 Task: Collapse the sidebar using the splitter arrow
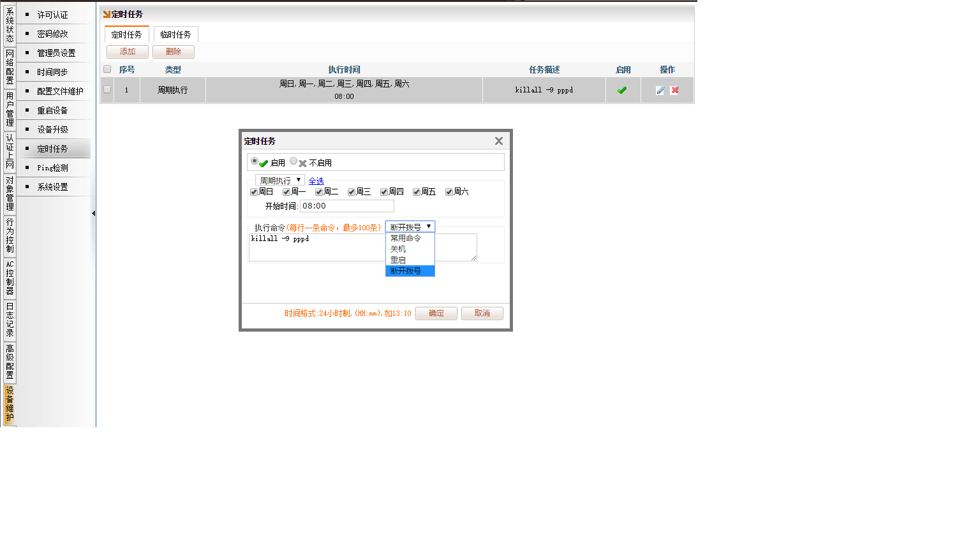(93, 214)
